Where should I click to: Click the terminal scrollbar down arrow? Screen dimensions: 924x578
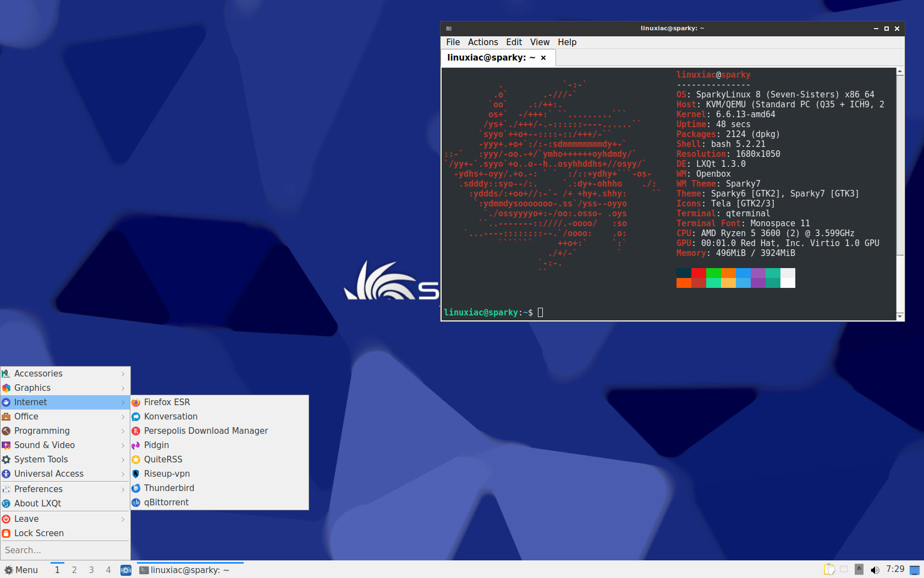pyautogui.click(x=900, y=317)
